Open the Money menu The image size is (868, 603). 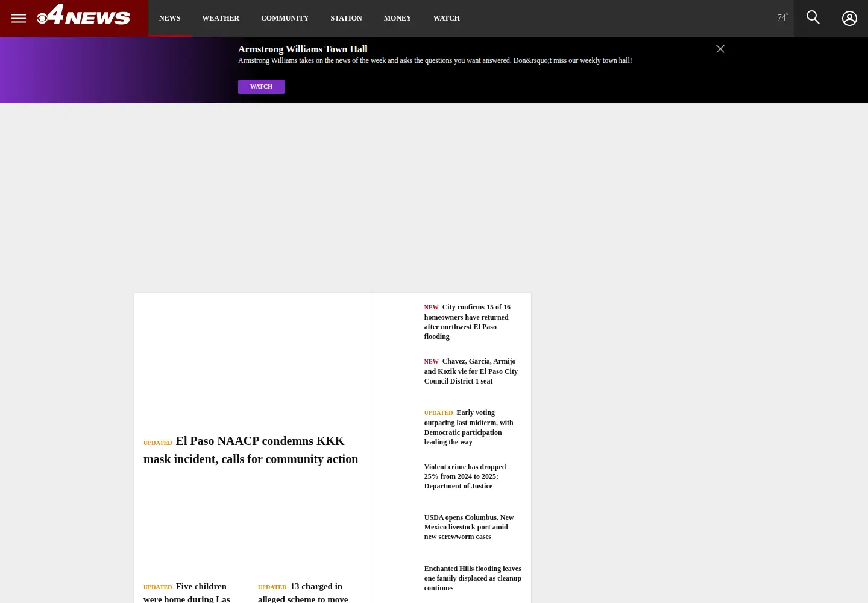[397, 18]
